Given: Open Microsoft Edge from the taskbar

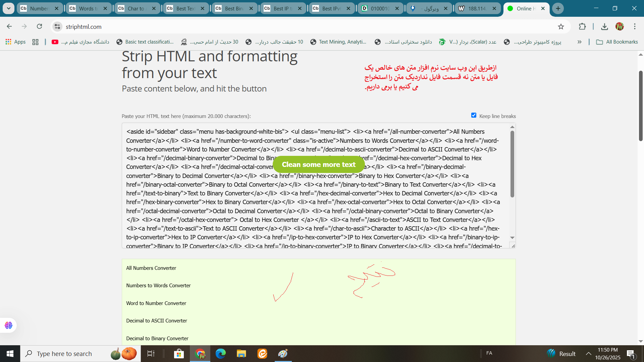Looking at the screenshot, I should (221, 353).
